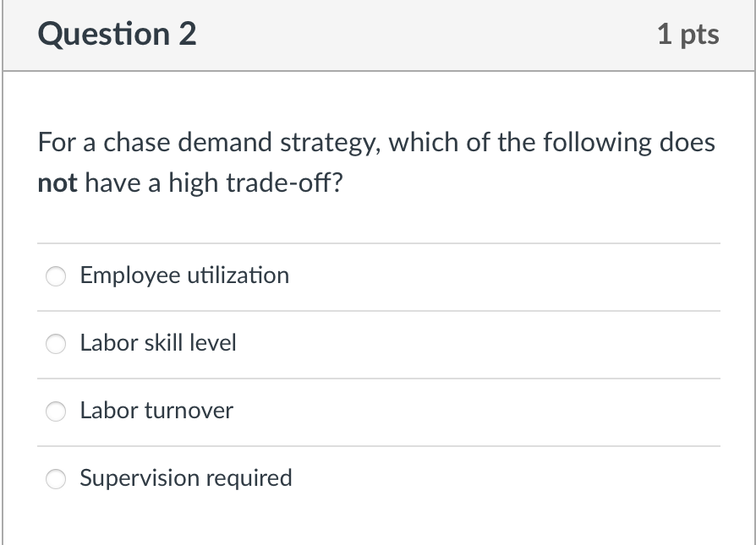The image size is (756, 545).
Task: Select the Labor turnover radio button
Action: [x=56, y=411]
